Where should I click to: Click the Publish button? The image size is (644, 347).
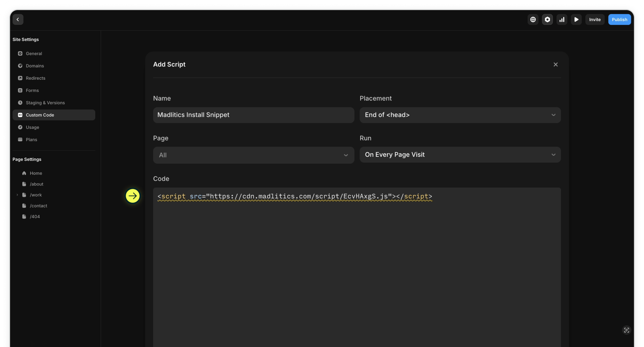(x=619, y=20)
